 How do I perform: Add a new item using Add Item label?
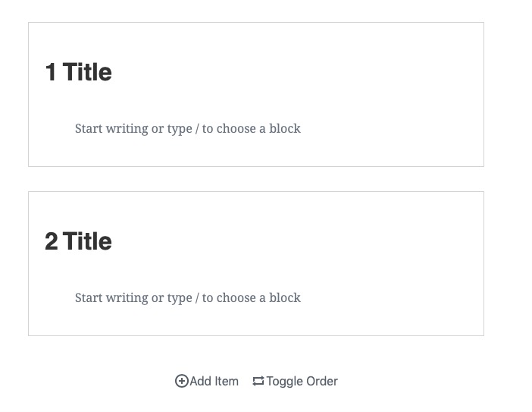pos(214,381)
